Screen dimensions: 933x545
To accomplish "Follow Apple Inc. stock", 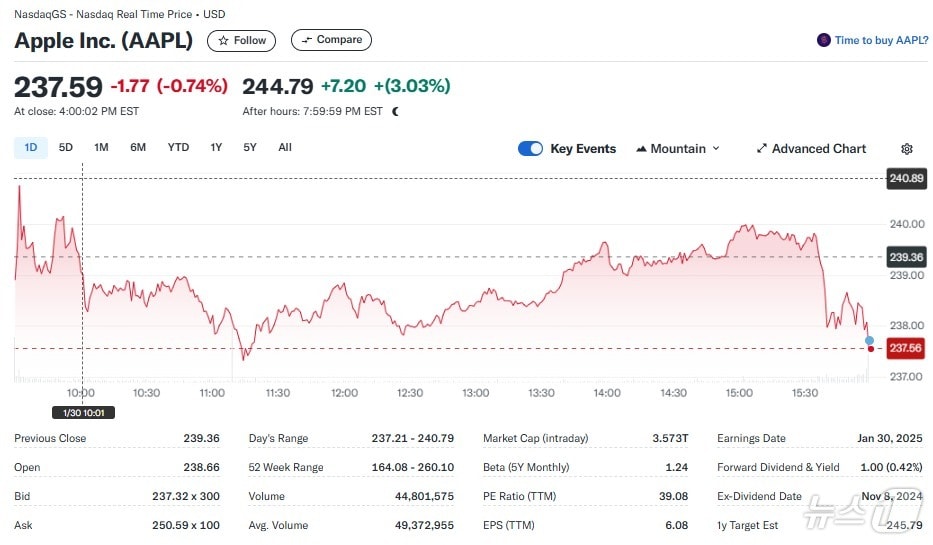I will (242, 40).
